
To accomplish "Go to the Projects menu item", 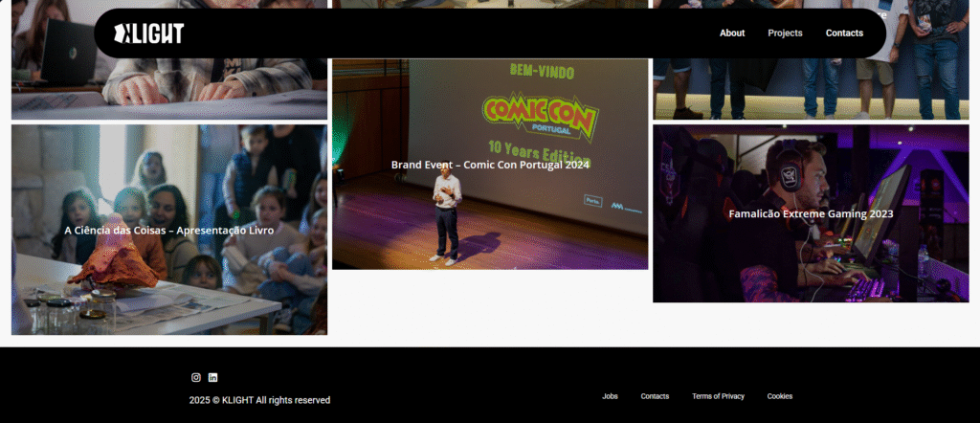I will (x=785, y=33).
